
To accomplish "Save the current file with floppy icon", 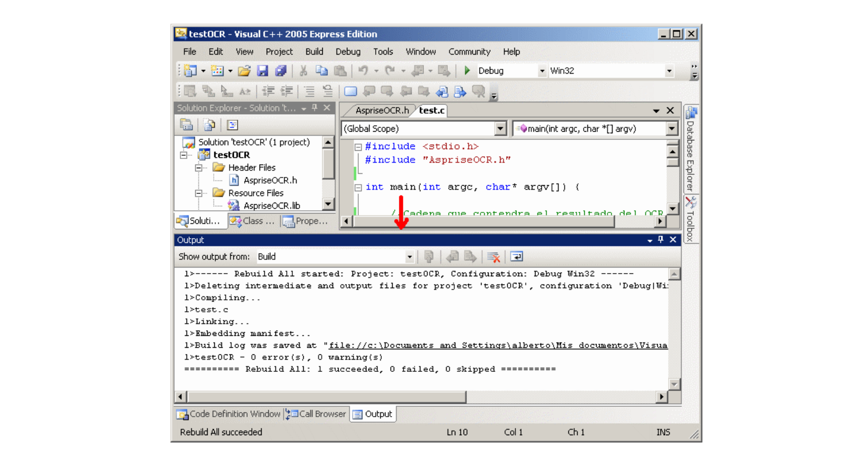I will tap(263, 70).
